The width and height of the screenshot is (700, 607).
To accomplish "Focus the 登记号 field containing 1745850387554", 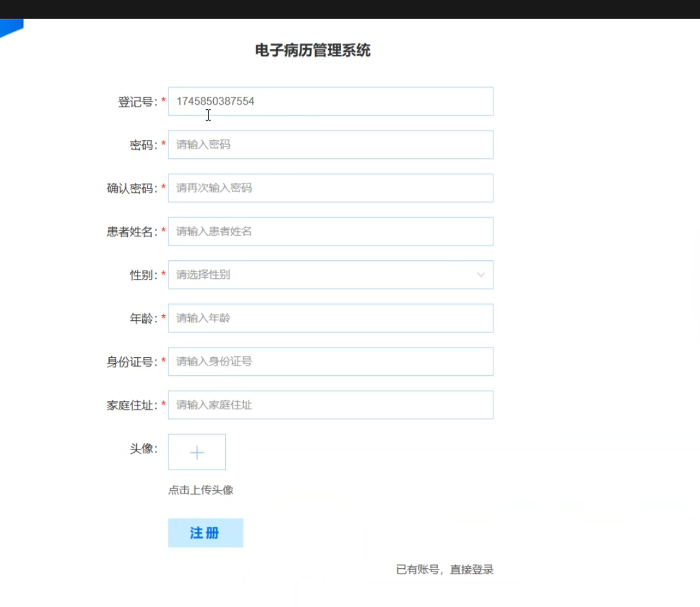I will click(330, 101).
